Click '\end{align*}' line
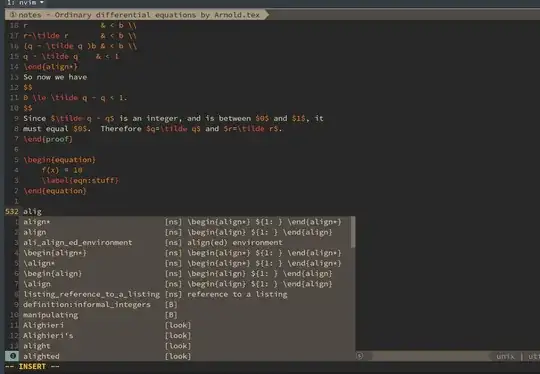This screenshot has height=374, width=540. pos(51,67)
